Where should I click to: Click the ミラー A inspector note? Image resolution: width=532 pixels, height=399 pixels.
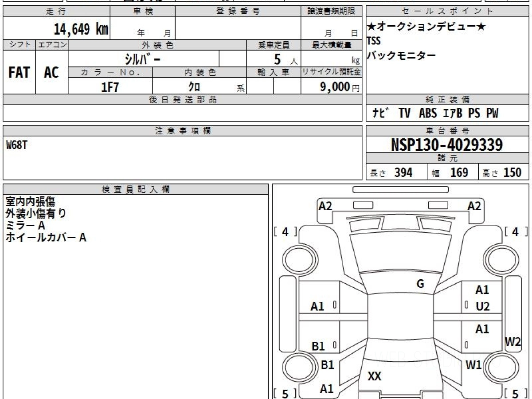[x=25, y=226]
